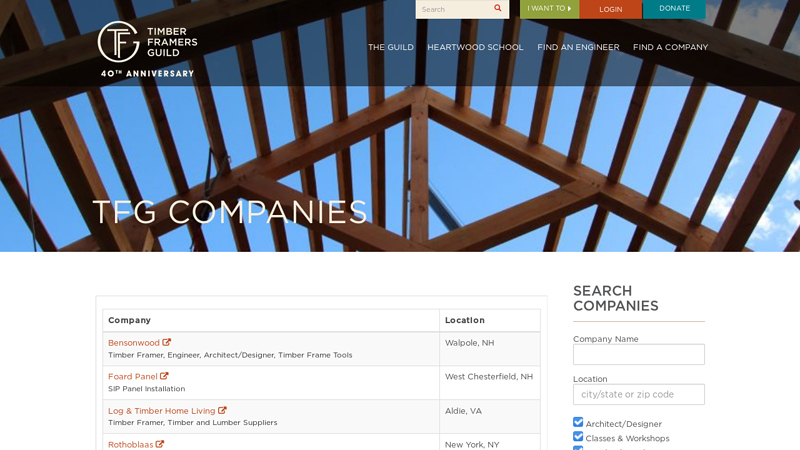Viewport: 800px width, 450px height.
Task: Open Find an Engineer menu item
Action: (x=578, y=47)
